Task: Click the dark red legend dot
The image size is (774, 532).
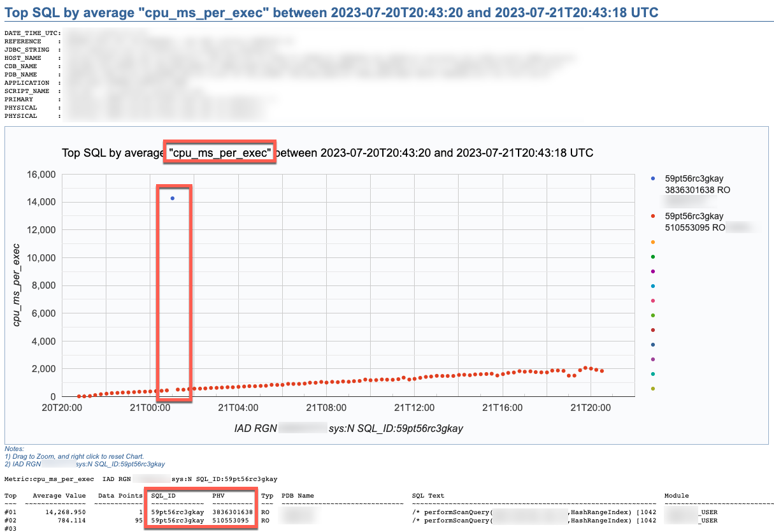Action: 653,330
